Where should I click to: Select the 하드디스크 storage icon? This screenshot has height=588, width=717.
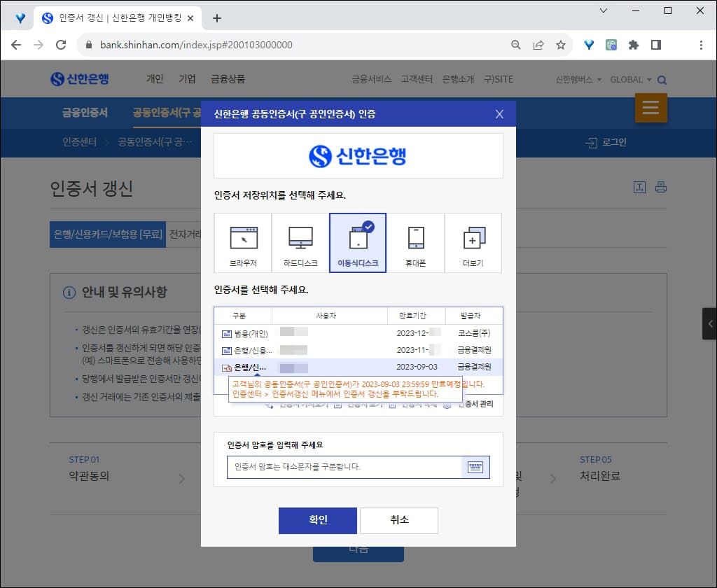tap(300, 242)
